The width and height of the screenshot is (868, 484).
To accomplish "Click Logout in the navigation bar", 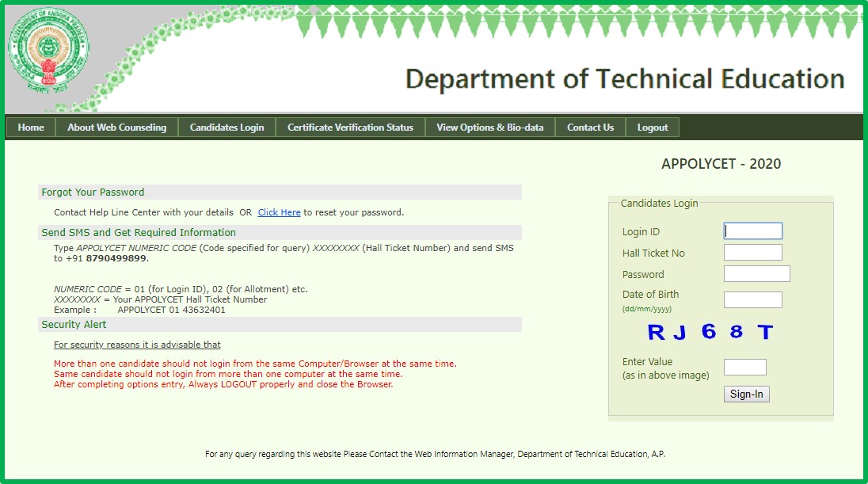I will click(x=652, y=127).
